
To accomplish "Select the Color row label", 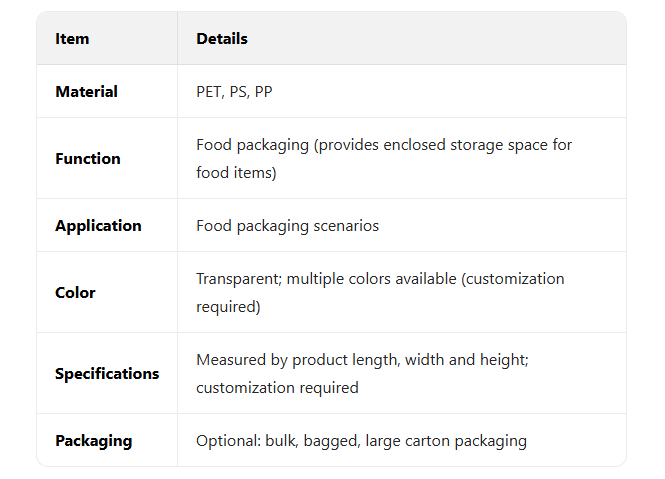I will 75,293.
